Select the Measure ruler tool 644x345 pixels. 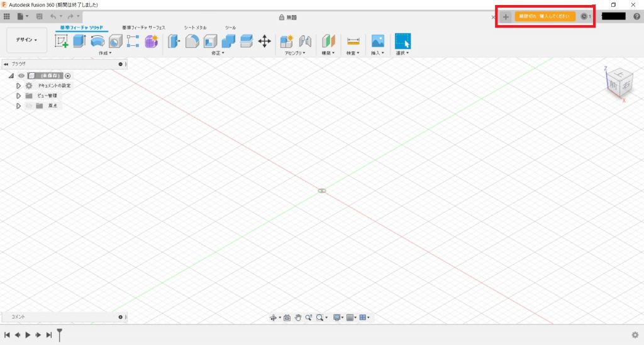tap(353, 41)
